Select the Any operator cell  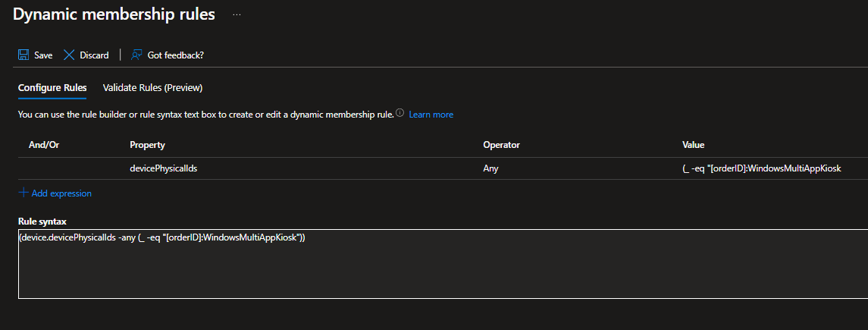click(x=490, y=168)
